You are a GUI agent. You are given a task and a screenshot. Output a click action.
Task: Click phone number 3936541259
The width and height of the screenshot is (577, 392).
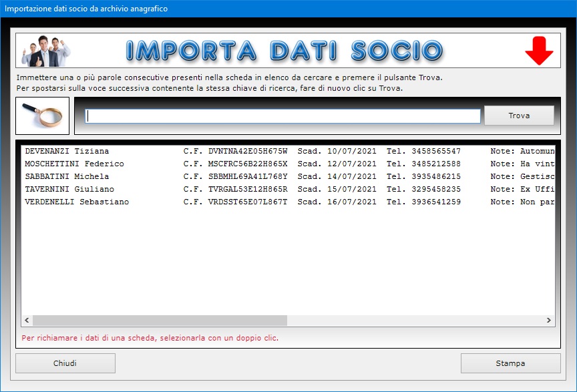click(x=436, y=202)
